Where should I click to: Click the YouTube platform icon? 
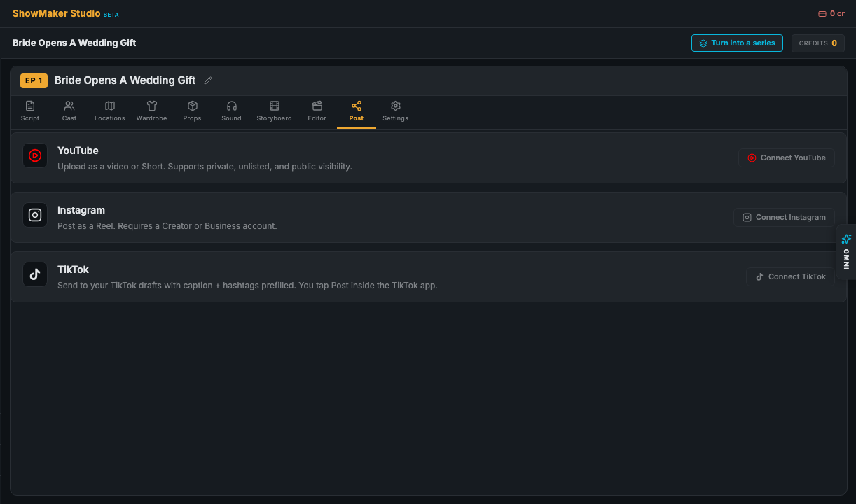coord(35,155)
